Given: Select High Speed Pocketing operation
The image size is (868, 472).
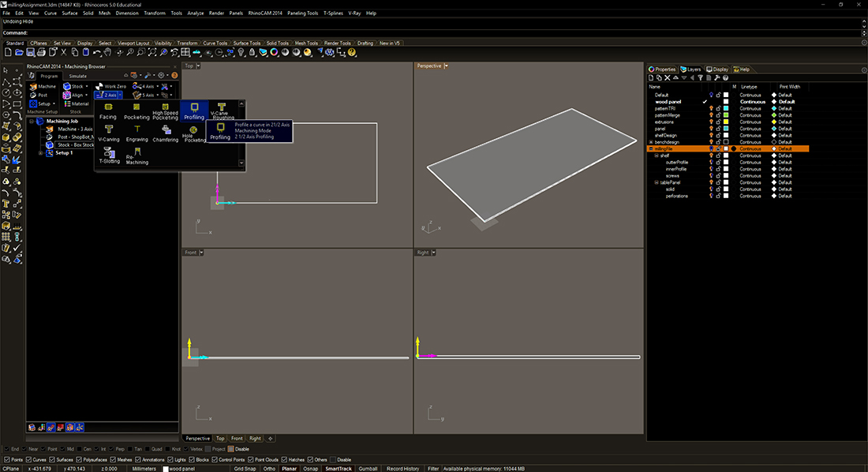Looking at the screenshot, I should [165, 111].
